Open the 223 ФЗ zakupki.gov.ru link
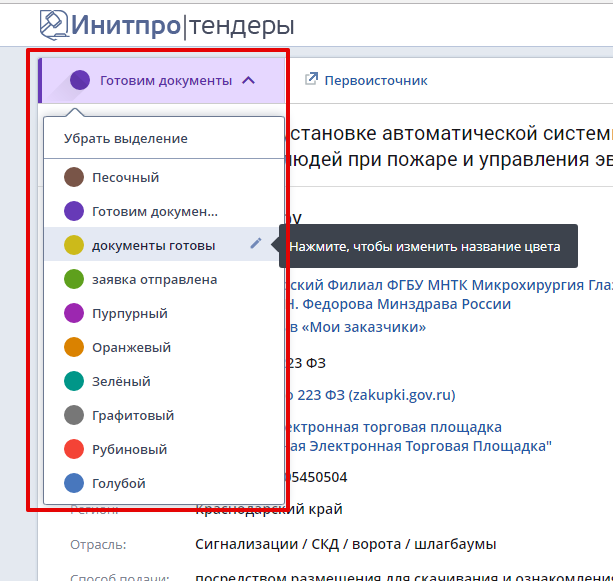Viewport: 613px width, 581px height. tap(372, 395)
